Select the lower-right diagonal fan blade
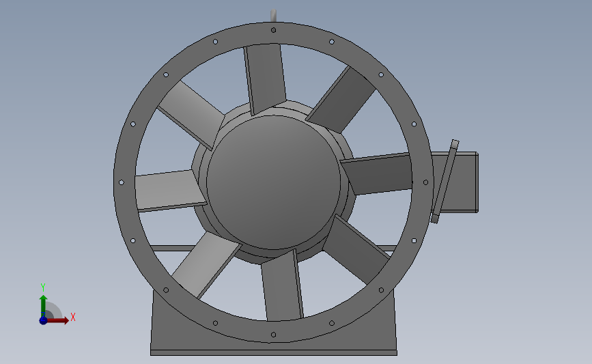This screenshot has height=364, width=592. point(356,249)
